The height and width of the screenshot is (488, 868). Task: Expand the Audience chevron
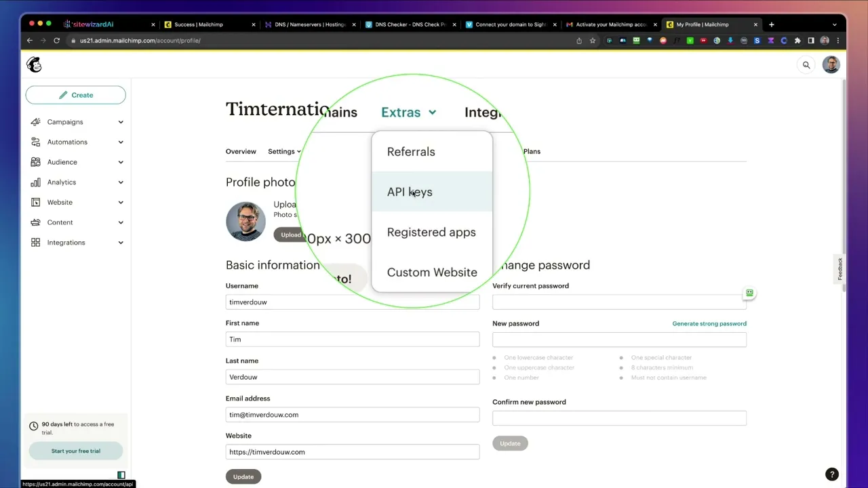[121, 162]
